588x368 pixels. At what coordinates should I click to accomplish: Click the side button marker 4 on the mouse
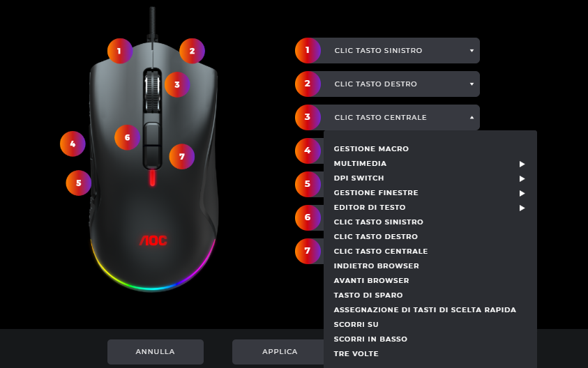pos(73,144)
